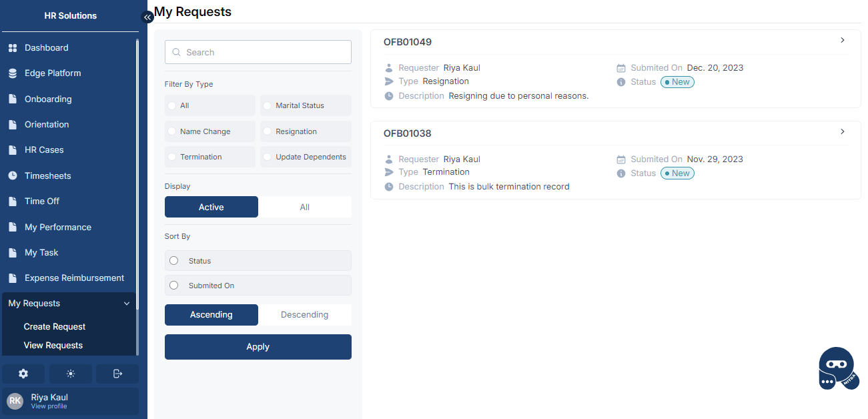This screenshot has height=419, width=868.
Task: Click HR Solutions sidebar title
Action: click(71, 16)
